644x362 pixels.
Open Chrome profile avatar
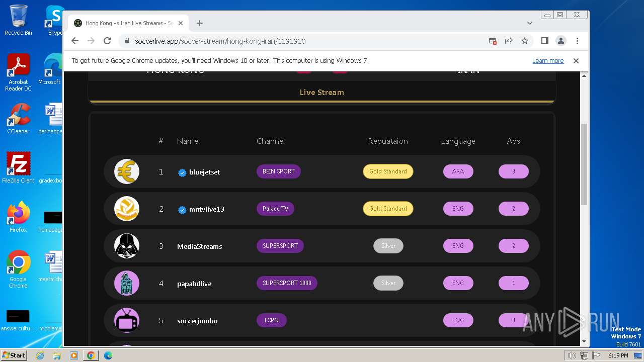[561, 41]
